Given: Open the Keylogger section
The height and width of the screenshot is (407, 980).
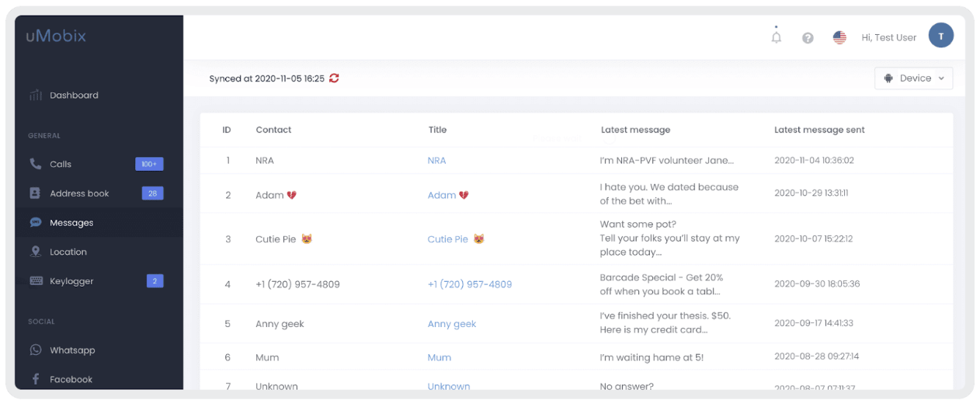Looking at the screenshot, I should point(71,281).
